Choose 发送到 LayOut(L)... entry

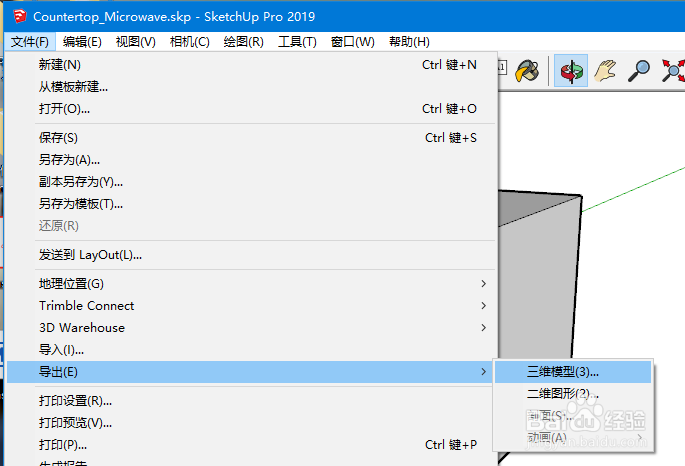tap(251, 255)
